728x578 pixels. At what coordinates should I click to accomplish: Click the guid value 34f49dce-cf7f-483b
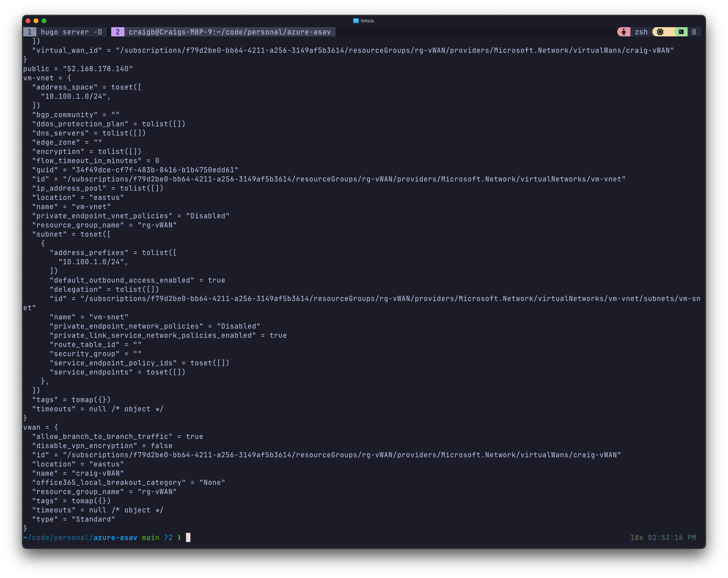(155, 170)
